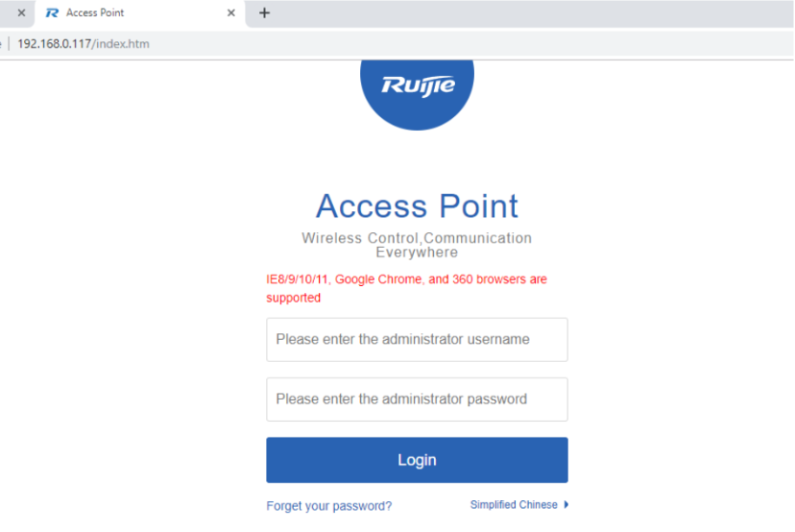The width and height of the screenshot is (795, 532).
Task: Click the "Access Point" page heading
Action: [x=417, y=206]
